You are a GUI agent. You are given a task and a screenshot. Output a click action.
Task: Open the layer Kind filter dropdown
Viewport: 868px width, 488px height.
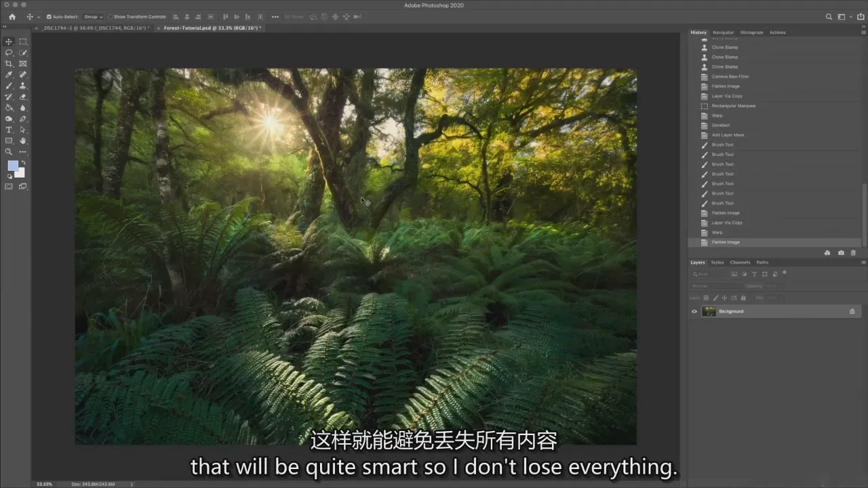(x=709, y=274)
